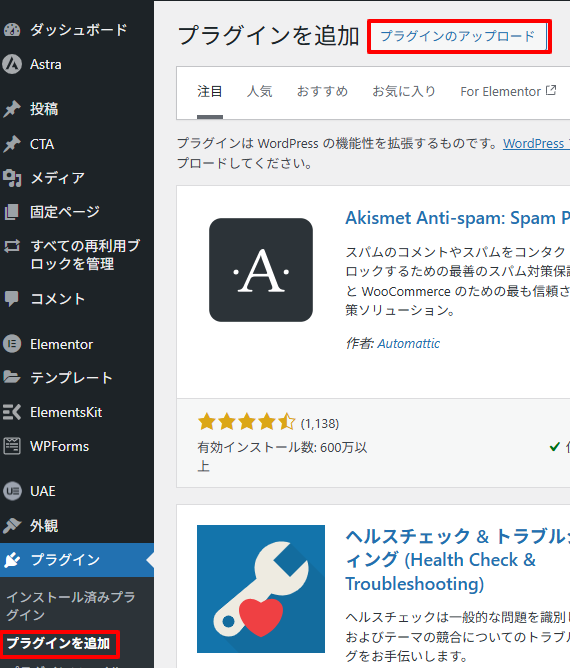Open すべての再利用ブロックを管理
The image size is (570, 668).
85,255
